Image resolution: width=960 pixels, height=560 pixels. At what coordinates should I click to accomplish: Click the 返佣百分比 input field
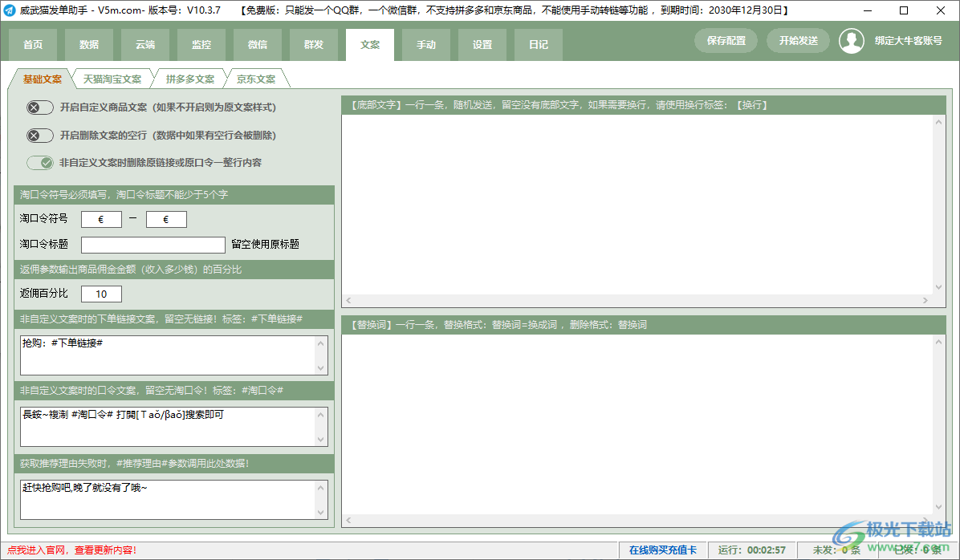101,294
